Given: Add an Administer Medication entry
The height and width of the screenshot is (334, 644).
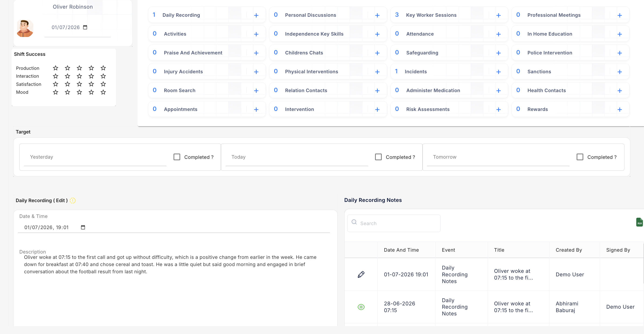Looking at the screenshot, I should (498, 91).
